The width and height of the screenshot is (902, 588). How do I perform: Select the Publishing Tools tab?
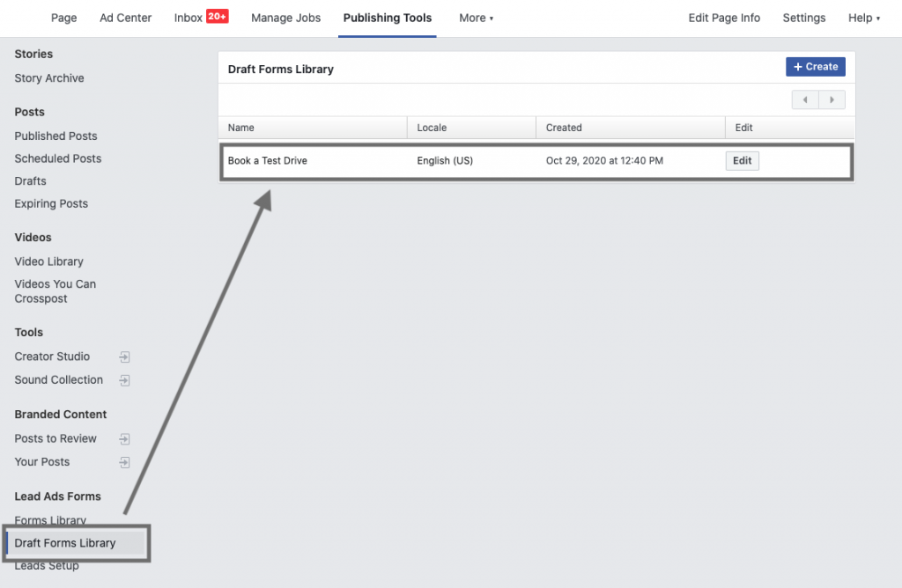click(388, 18)
